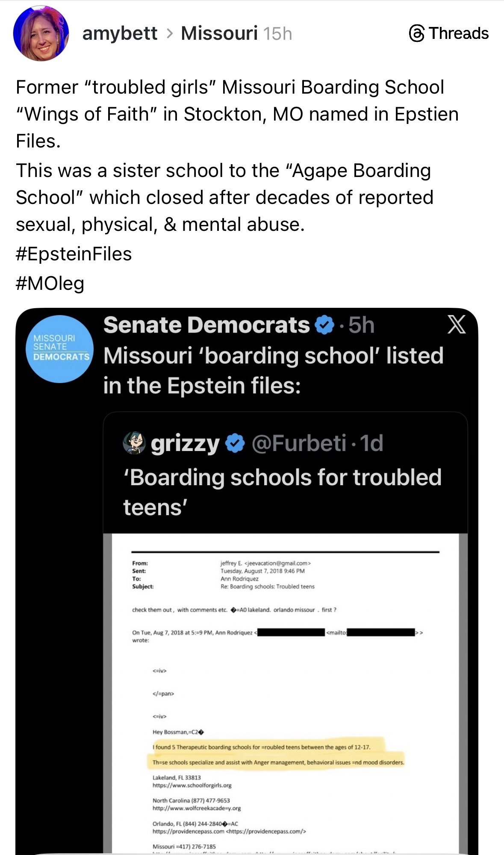
Task: Open the @Furbeti handle
Action: [299, 443]
